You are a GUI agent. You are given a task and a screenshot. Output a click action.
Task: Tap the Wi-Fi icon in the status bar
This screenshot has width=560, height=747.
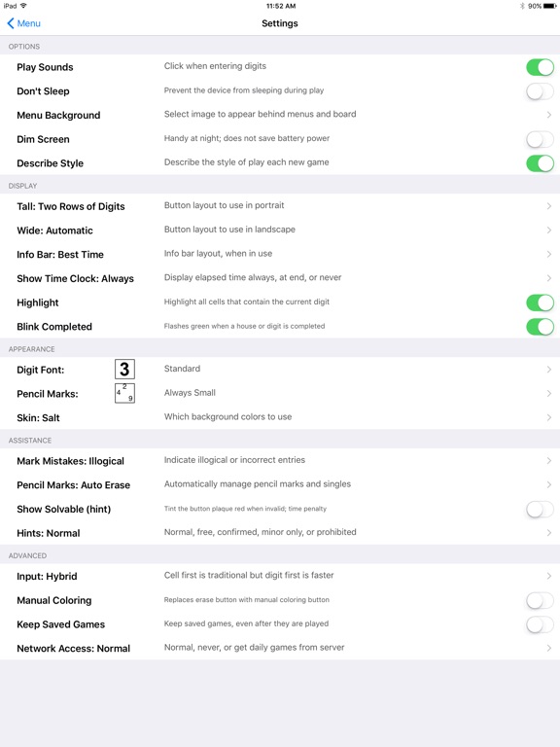[23, 6]
